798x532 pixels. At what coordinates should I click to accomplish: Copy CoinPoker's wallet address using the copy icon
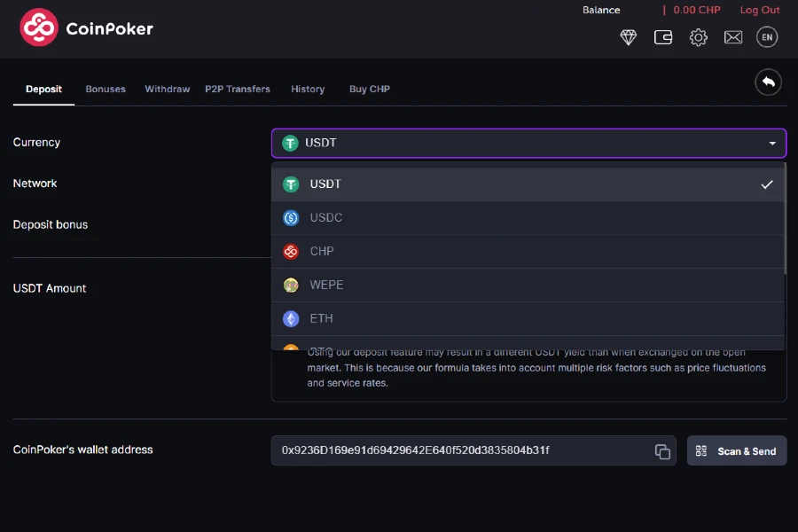click(662, 450)
